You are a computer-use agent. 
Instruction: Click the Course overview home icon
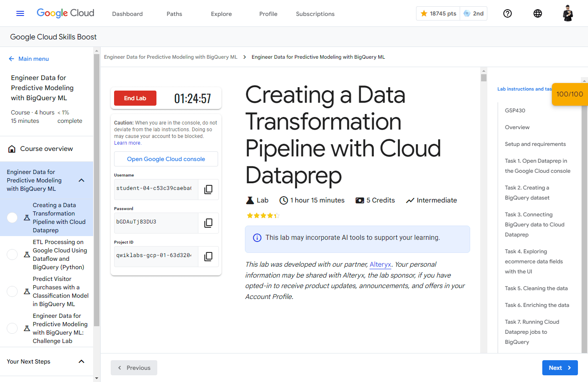pos(12,149)
